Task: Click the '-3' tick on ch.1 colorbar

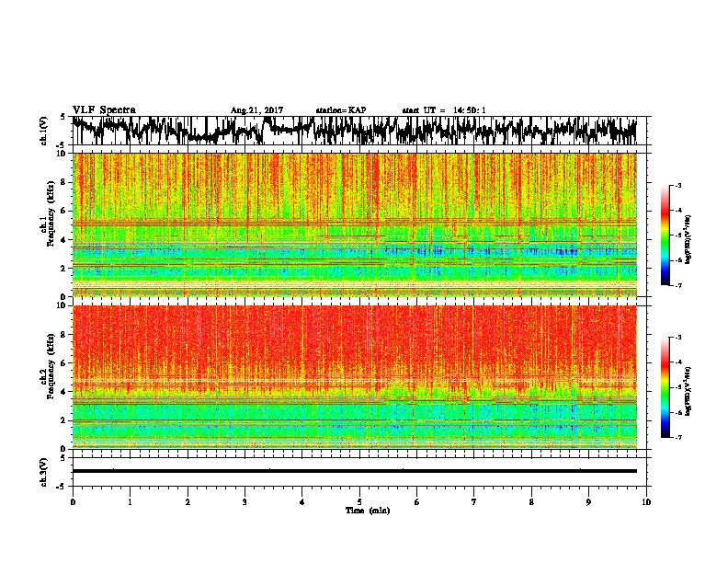Action: tap(678, 185)
